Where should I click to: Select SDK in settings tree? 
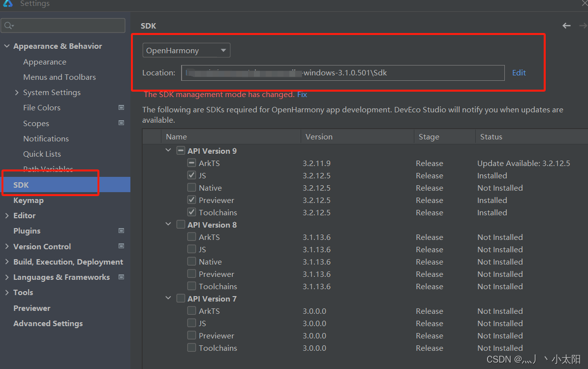coord(65,185)
